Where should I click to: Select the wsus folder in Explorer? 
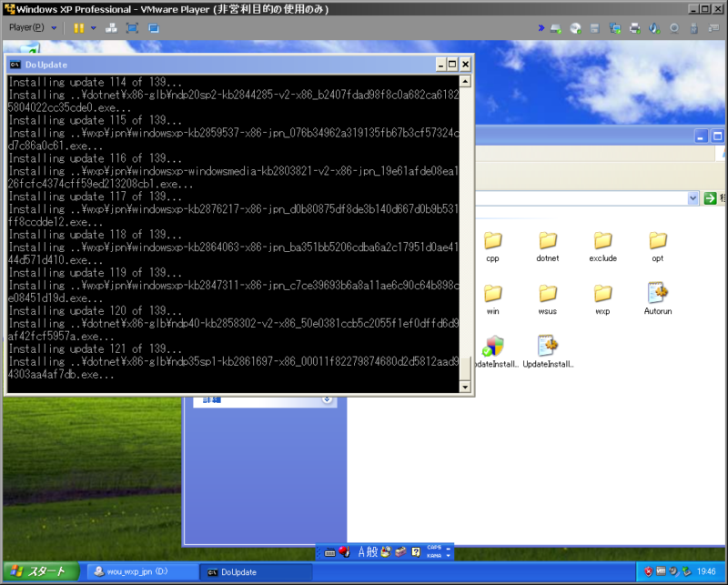[548, 300]
